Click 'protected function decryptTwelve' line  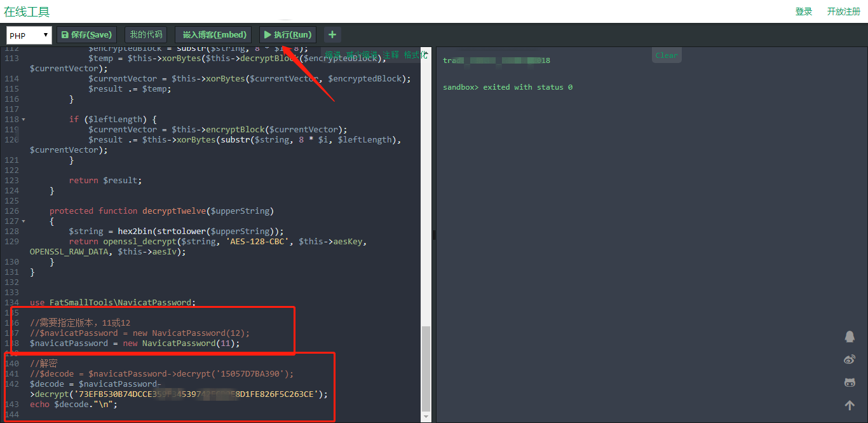161,211
